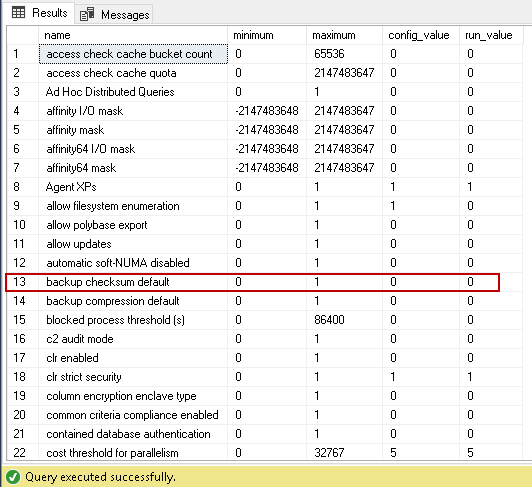Screen dimensions: 532x487
Task: Click the 'Query executed successfully' status text
Action: pos(100,477)
